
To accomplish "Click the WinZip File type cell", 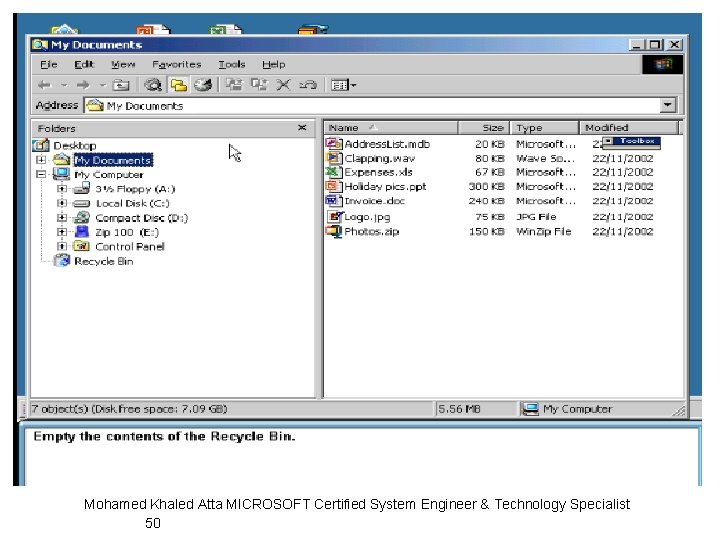I will pyautogui.click(x=544, y=231).
